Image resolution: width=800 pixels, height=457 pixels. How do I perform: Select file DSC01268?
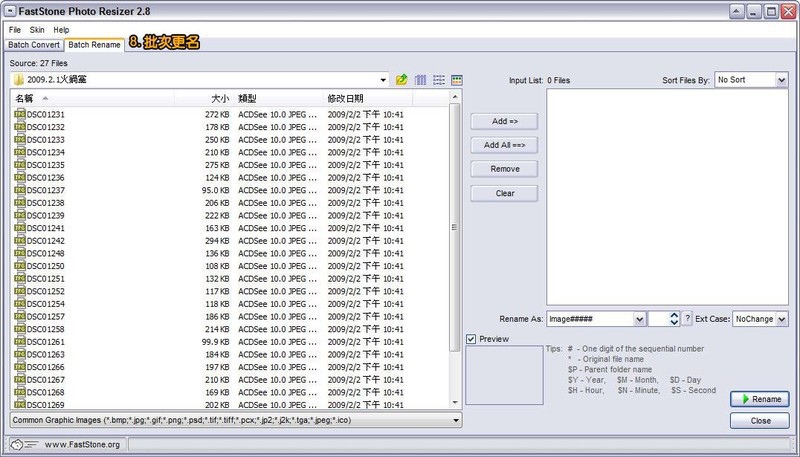pos(45,392)
